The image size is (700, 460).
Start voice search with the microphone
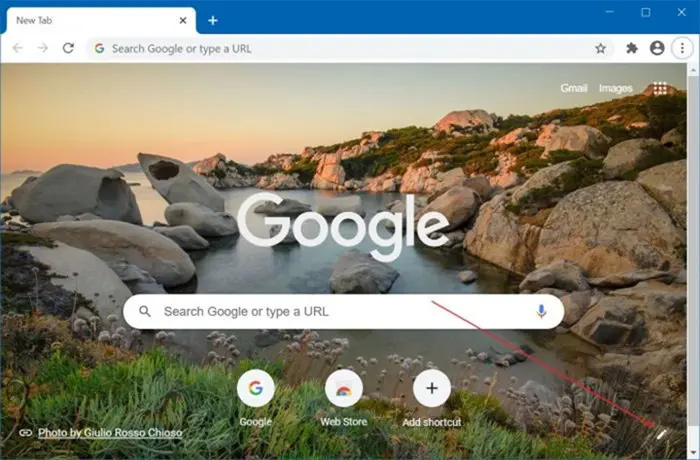[541, 312]
